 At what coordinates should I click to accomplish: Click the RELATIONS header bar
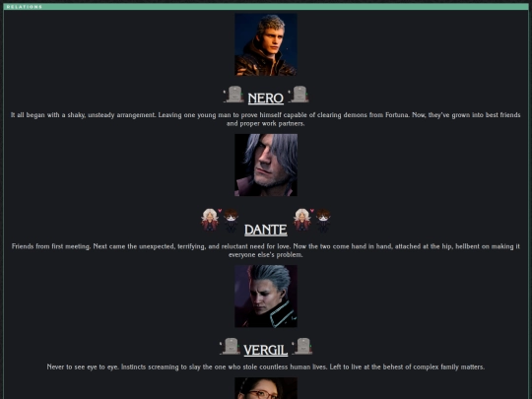[266, 7]
